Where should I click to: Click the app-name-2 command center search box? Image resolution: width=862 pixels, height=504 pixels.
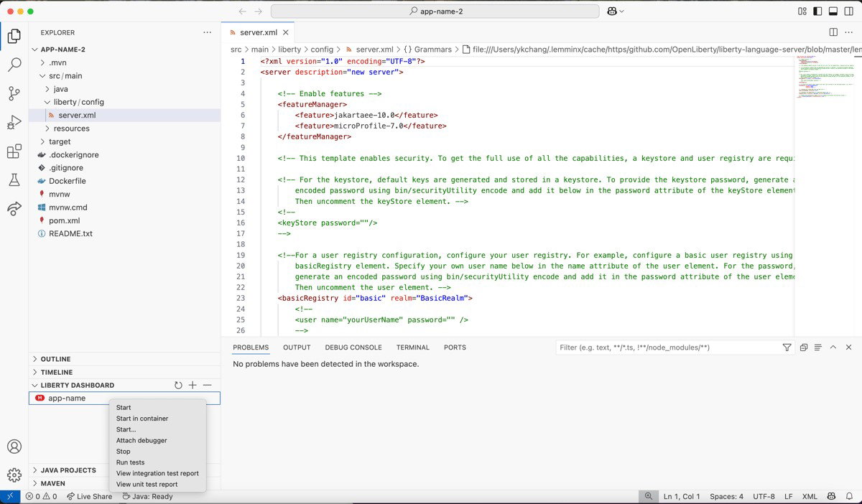[435, 11]
